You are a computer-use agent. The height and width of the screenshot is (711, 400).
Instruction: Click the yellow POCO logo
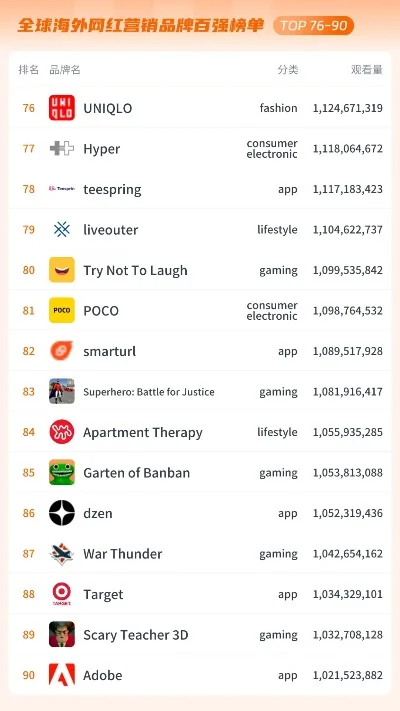[62, 311]
